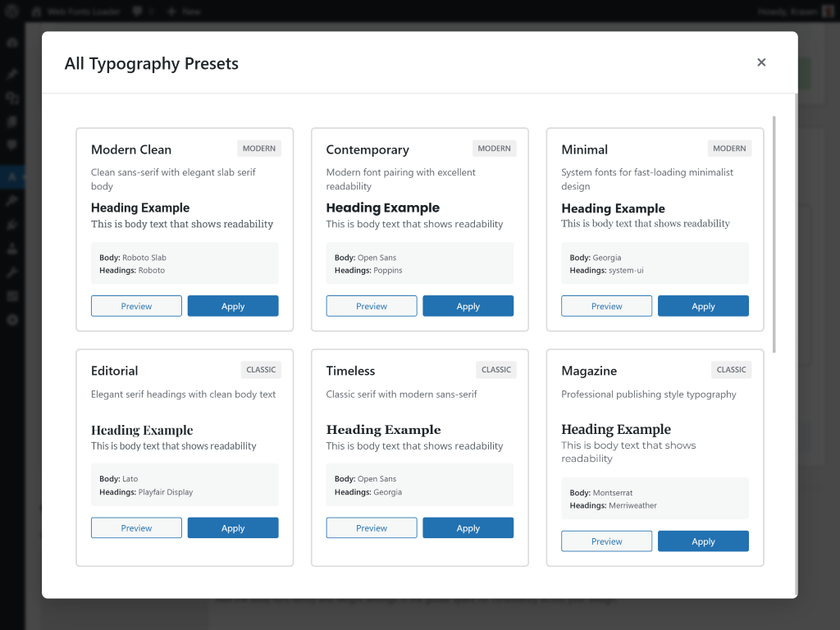The height and width of the screenshot is (630, 840).
Task: Close the All Typography Presets dialog
Action: (x=761, y=62)
